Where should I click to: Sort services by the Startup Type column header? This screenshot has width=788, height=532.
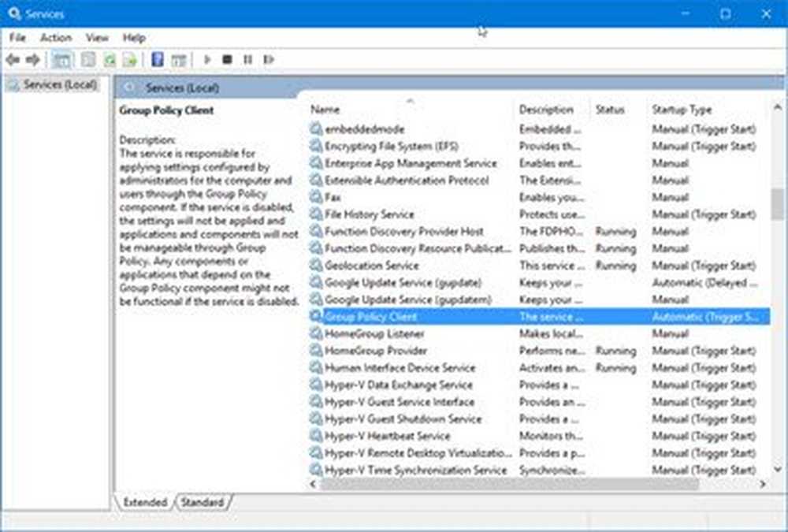point(682,110)
